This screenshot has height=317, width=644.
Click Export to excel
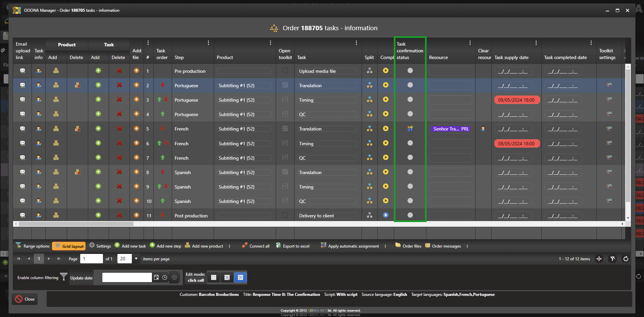point(292,246)
